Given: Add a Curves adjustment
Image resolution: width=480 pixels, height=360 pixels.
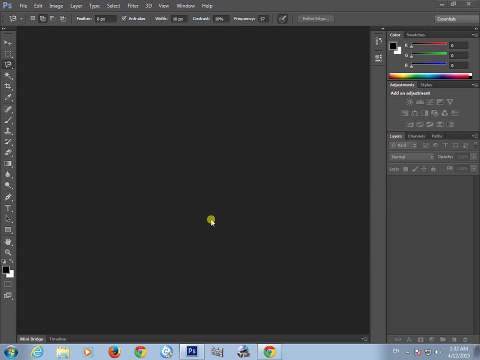Looking at the screenshot, I should tap(430, 102).
